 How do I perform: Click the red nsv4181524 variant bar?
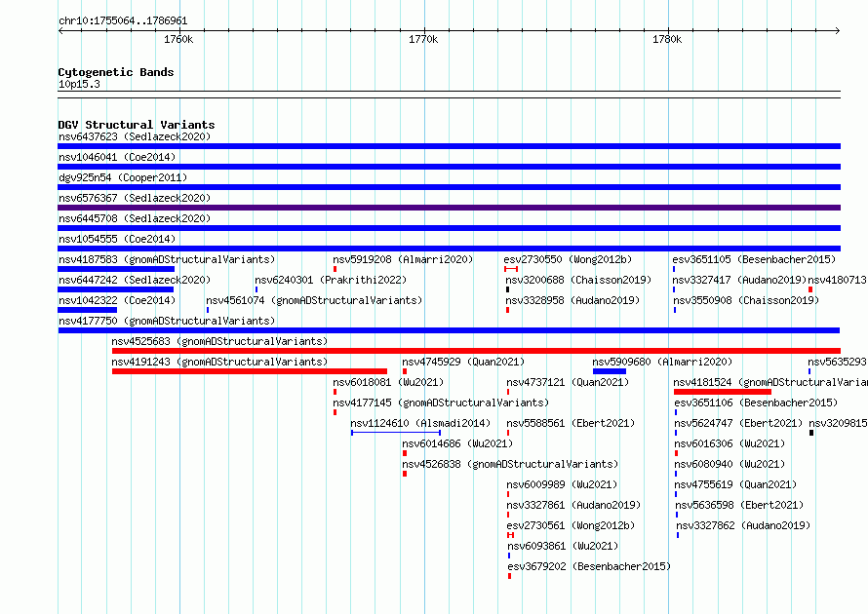pos(722,392)
